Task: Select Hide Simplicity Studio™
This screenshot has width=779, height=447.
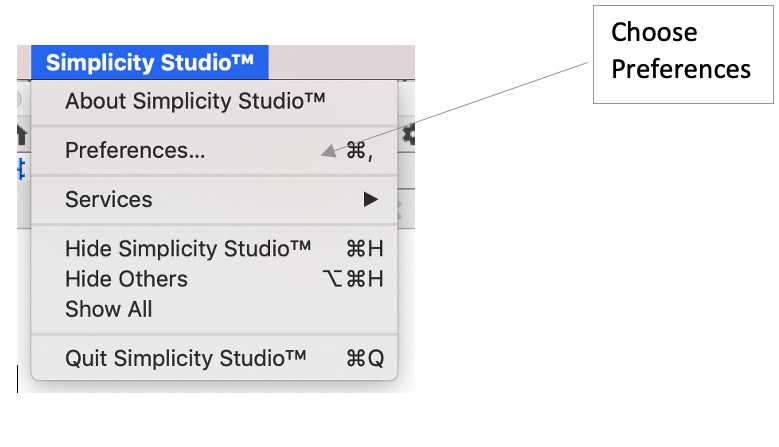Action: click(x=188, y=248)
